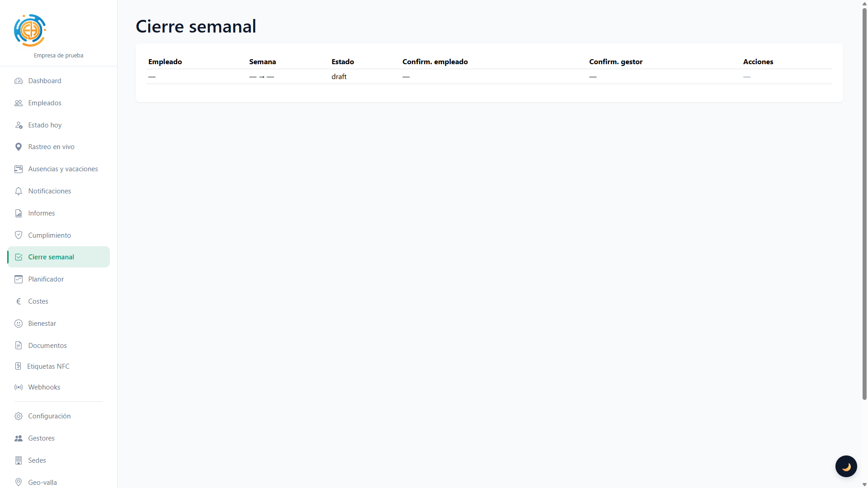
Task: Click the page vertical scrollbar
Action: point(864,203)
